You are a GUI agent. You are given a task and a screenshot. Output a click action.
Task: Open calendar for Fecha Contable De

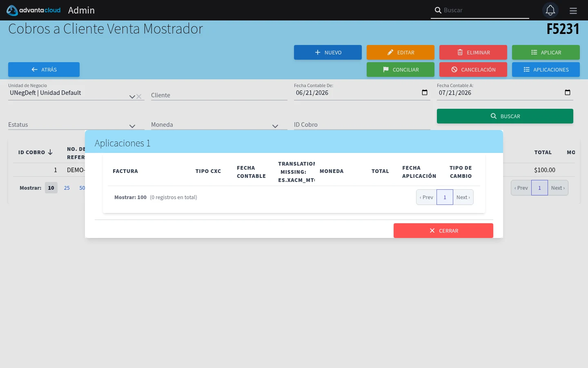point(425,92)
